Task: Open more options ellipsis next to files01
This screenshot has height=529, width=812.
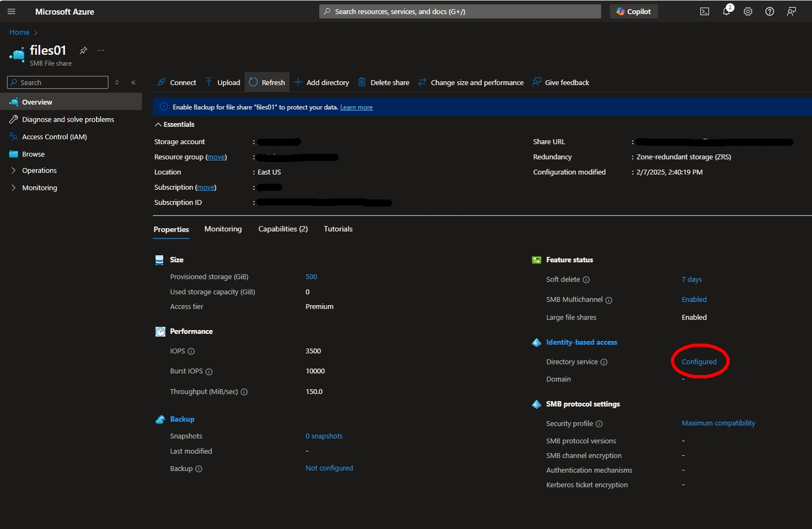Action: point(101,50)
